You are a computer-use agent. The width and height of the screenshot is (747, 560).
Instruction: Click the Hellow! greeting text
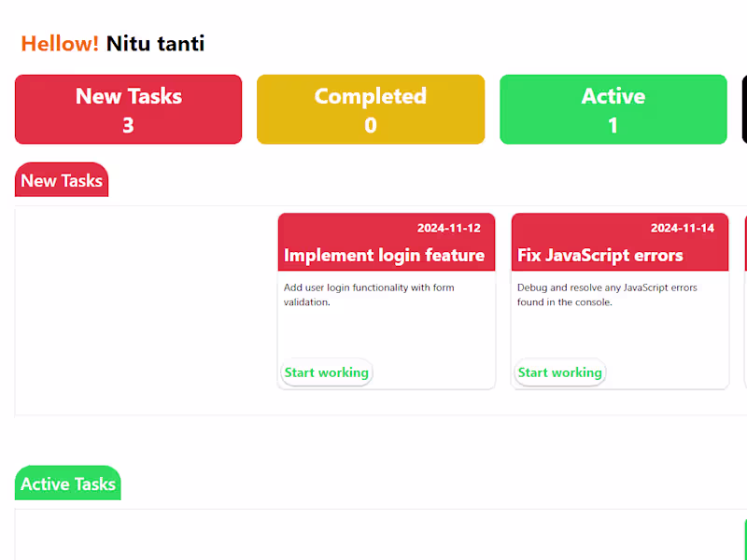(60, 43)
